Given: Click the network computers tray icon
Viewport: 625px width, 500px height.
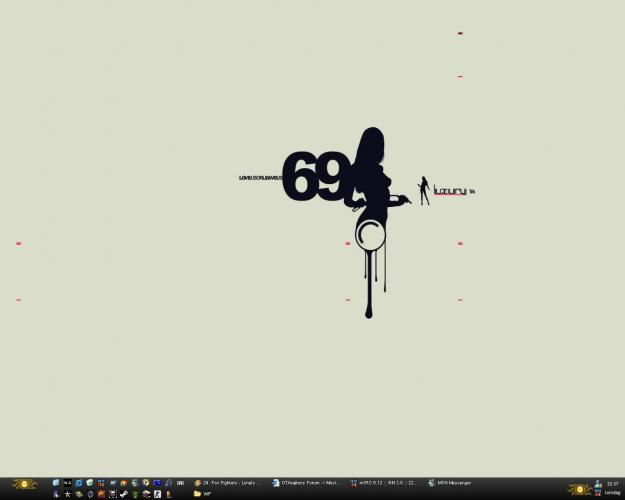Looking at the screenshot, I should coord(597,484).
